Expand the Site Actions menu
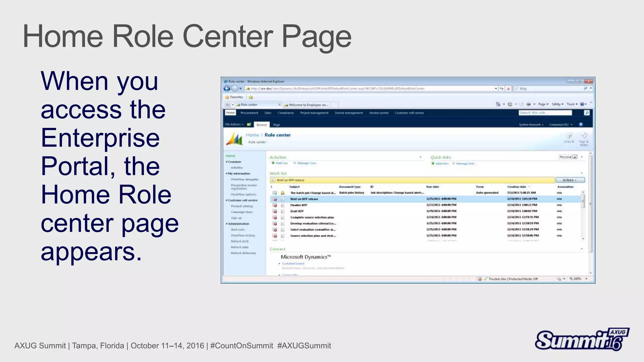 tap(234, 124)
